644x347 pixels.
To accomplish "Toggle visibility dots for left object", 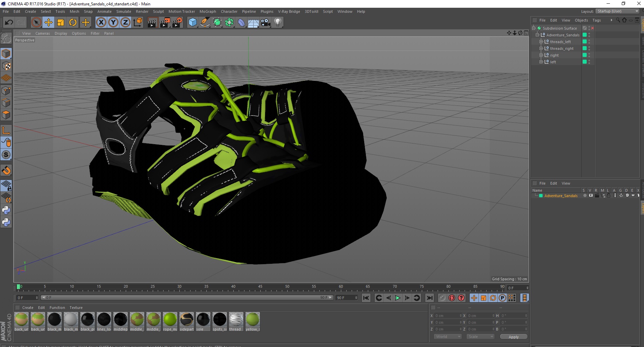I will pyautogui.click(x=589, y=62).
